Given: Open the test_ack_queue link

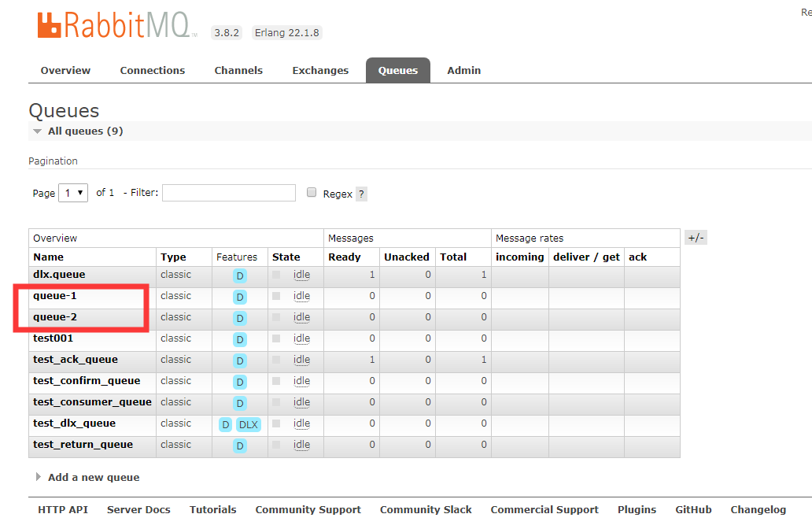Looking at the screenshot, I should pos(75,360).
